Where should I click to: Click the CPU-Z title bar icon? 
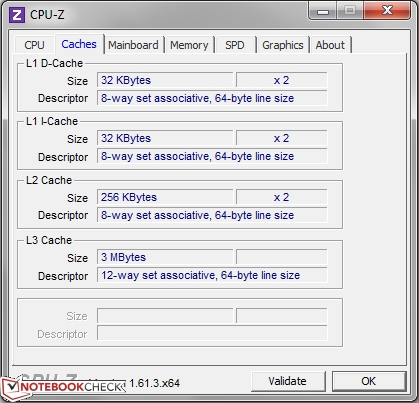point(16,15)
